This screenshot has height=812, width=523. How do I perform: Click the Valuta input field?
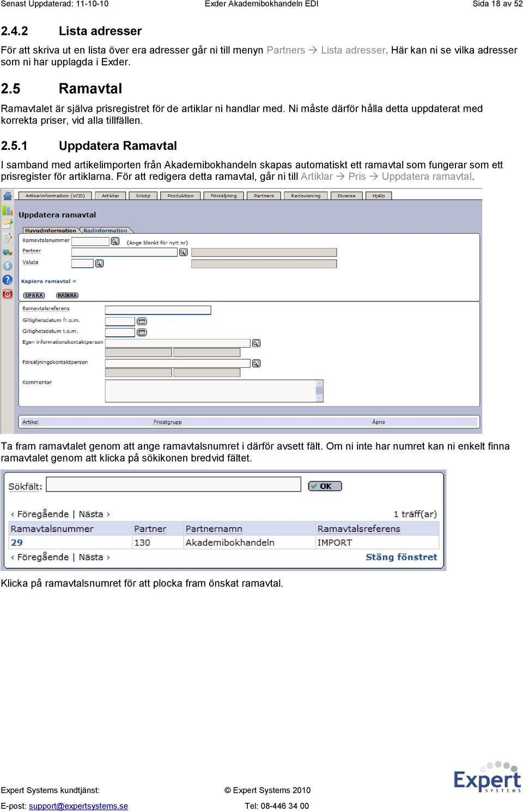click(x=82, y=263)
